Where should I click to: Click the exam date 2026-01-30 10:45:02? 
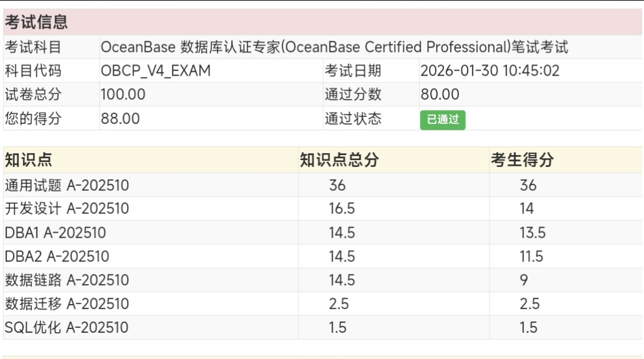(490, 71)
